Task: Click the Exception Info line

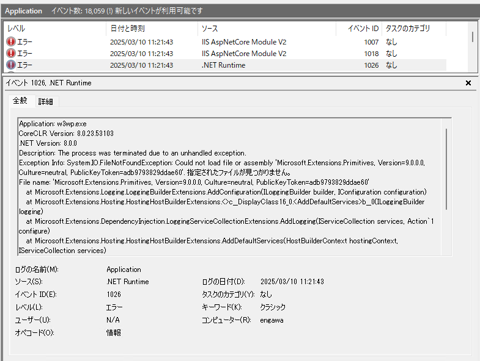Action: point(222,168)
